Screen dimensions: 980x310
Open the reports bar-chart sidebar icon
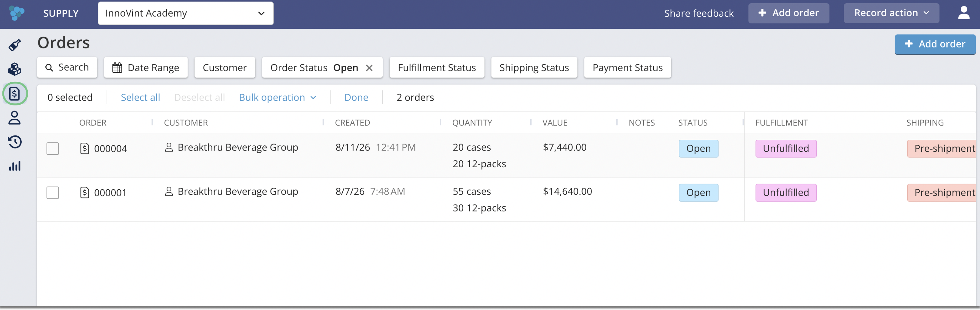coord(15,166)
